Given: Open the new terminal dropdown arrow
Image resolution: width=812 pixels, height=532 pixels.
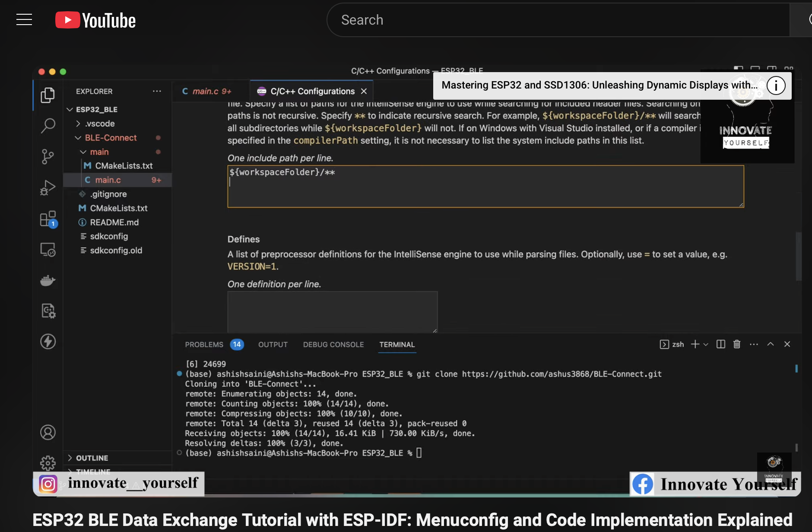Looking at the screenshot, I should (x=706, y=345).
